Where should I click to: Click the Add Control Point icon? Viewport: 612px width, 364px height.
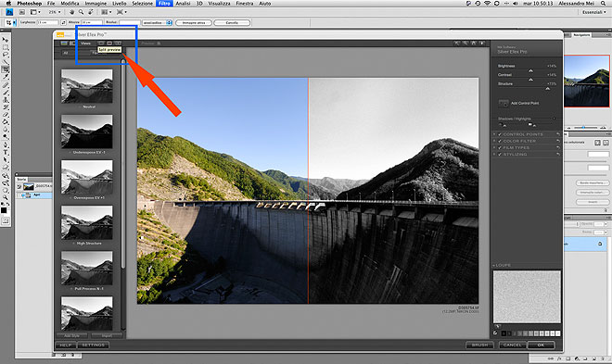[504, 104]
